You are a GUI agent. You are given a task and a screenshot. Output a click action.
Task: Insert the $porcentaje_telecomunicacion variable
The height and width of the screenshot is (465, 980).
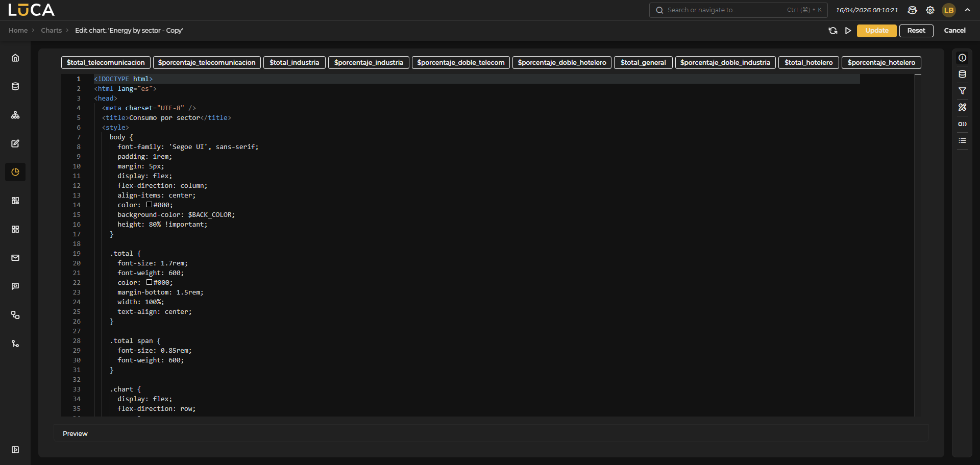coord(207,62)
